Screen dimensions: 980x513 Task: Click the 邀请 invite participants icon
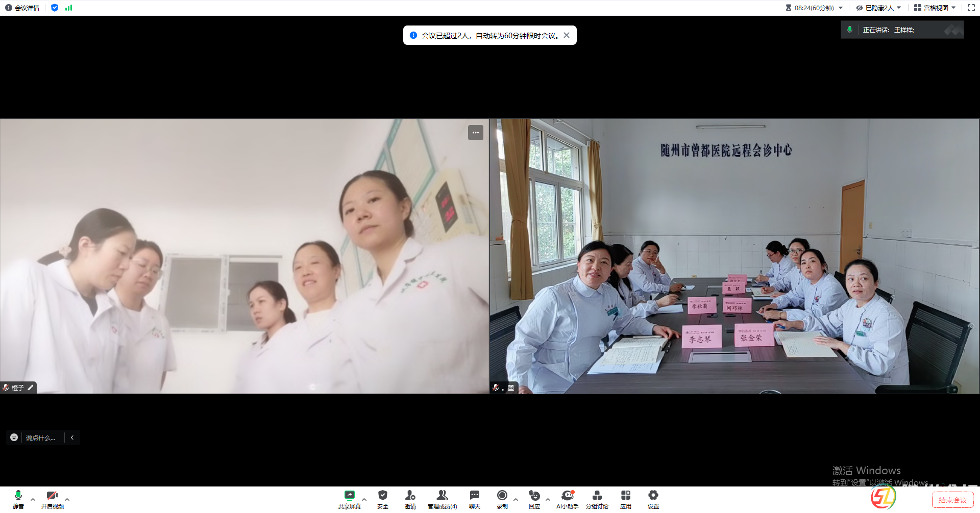(x=410, y=498)
